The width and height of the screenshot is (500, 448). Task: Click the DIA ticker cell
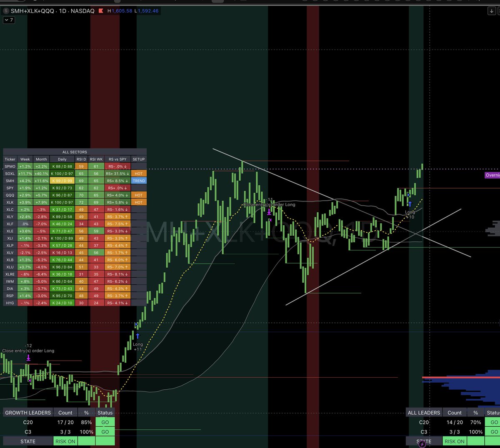(10, 289)
